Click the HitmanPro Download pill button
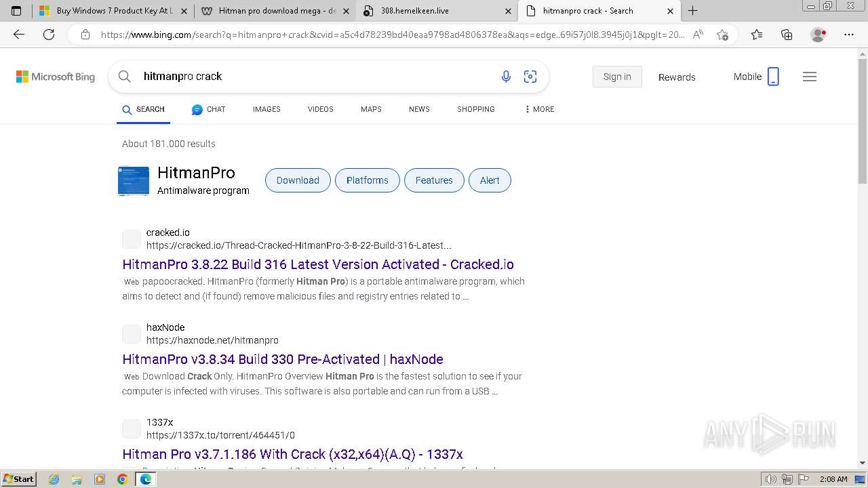Screen dimensions: 868x488 [298, 180]
